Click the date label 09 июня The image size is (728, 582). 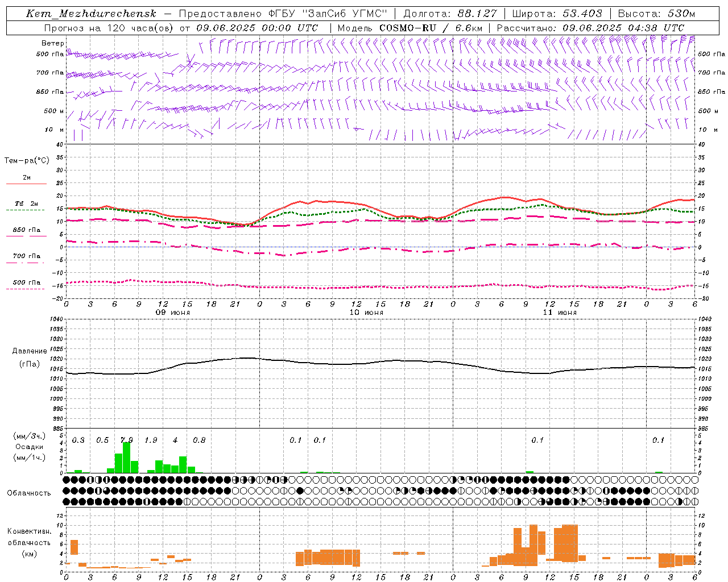click(173, 313)
